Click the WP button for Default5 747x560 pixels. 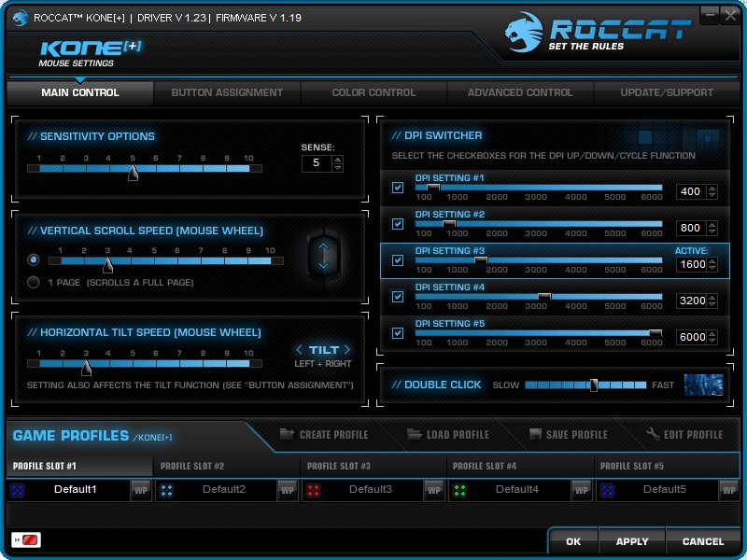728,490
